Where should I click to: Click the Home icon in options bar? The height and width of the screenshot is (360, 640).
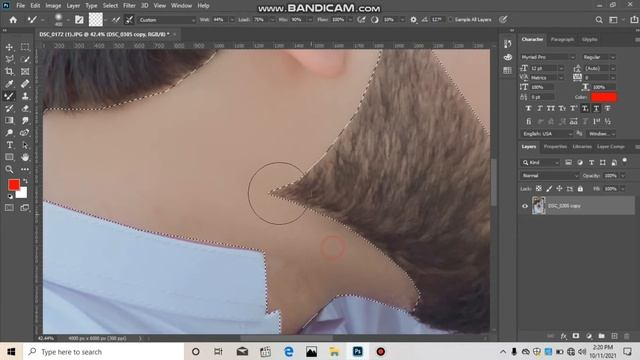coord(13,20)
